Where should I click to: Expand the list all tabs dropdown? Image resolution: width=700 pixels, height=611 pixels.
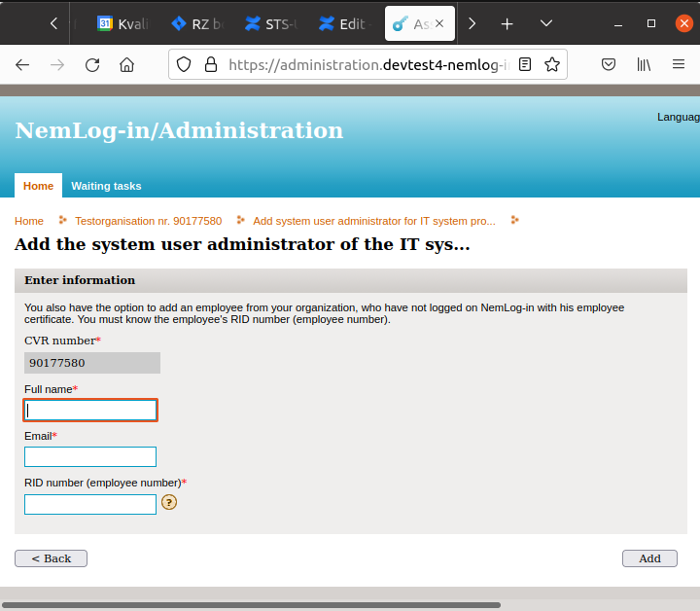pyautogui.click(x=545, y=23)
